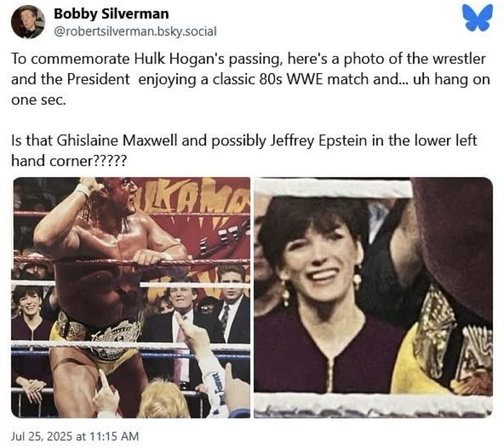Open the @robertsilverman.bsky.social handle link
The height and width of the screenshot is (448, 504).
[134, 31]
